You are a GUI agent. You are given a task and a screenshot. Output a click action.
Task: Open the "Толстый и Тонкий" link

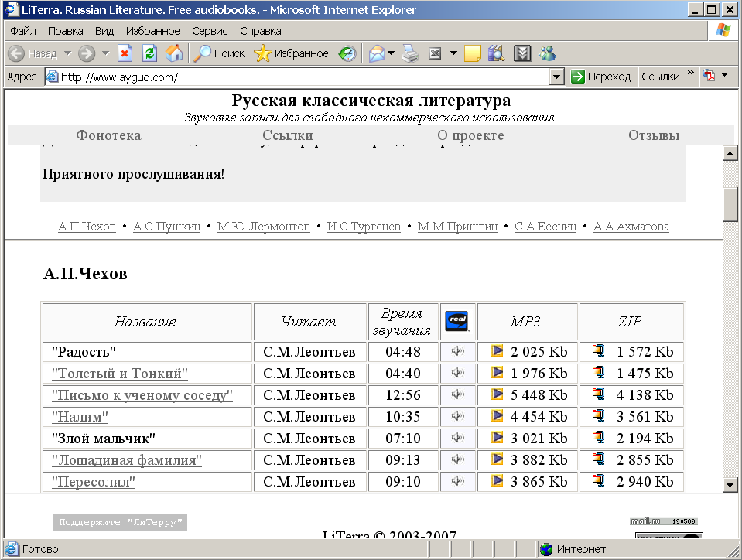click(x=120, y=374)
